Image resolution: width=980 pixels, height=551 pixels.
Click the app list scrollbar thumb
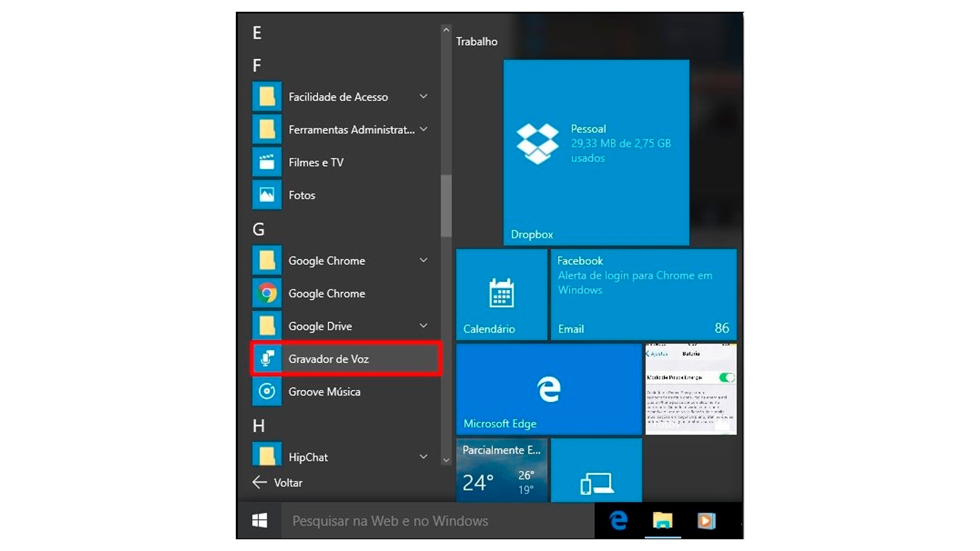pyautogui.click(x=446, y=206)
